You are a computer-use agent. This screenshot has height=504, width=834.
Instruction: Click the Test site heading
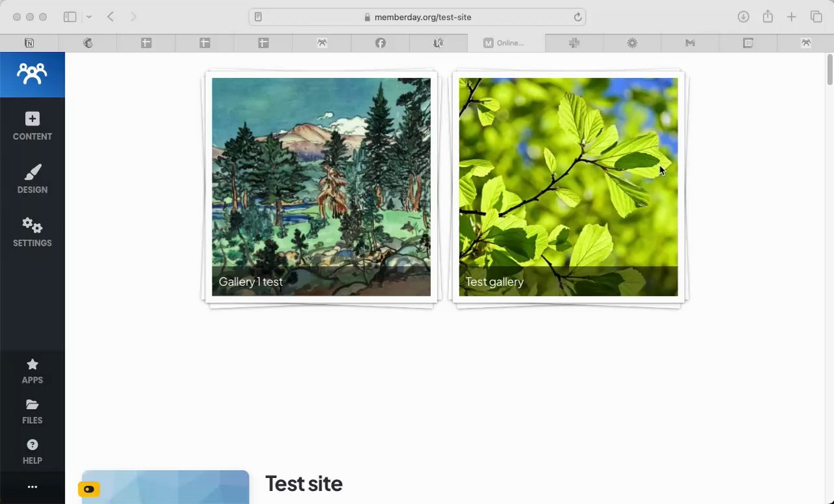click(304, 484)
